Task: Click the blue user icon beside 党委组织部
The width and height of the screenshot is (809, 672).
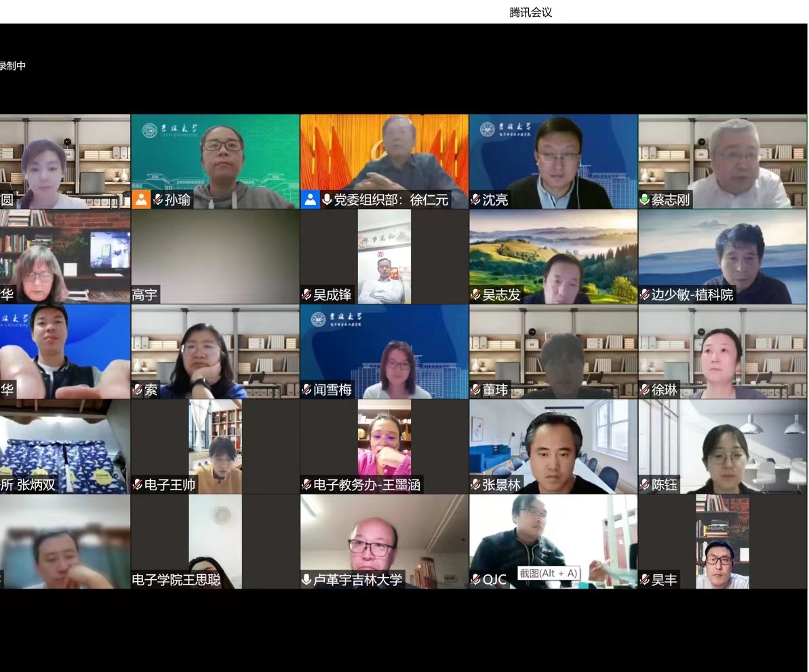Action: (x=310, y=199)
